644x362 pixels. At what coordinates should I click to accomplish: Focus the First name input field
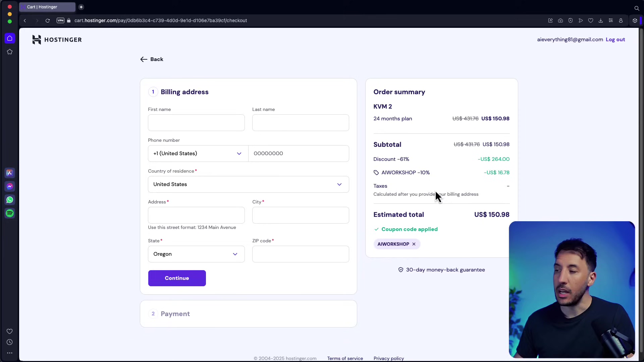coord(196,123)
